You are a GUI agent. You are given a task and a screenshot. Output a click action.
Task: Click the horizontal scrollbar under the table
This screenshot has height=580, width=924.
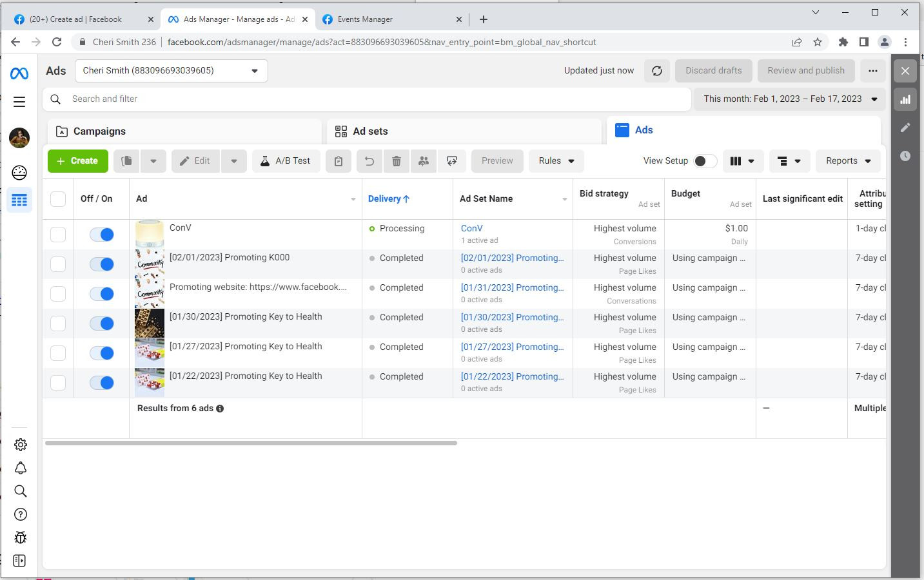(251, 443)
